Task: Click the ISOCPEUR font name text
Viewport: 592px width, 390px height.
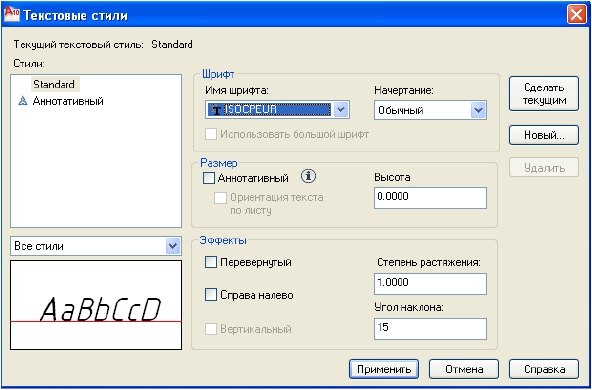Action: click(x=250, y=109)
